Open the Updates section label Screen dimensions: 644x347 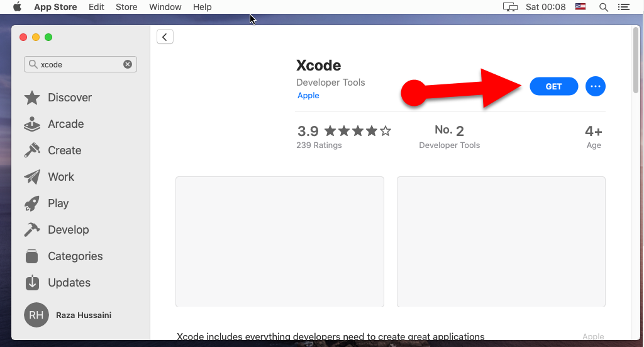pos(69,283)
